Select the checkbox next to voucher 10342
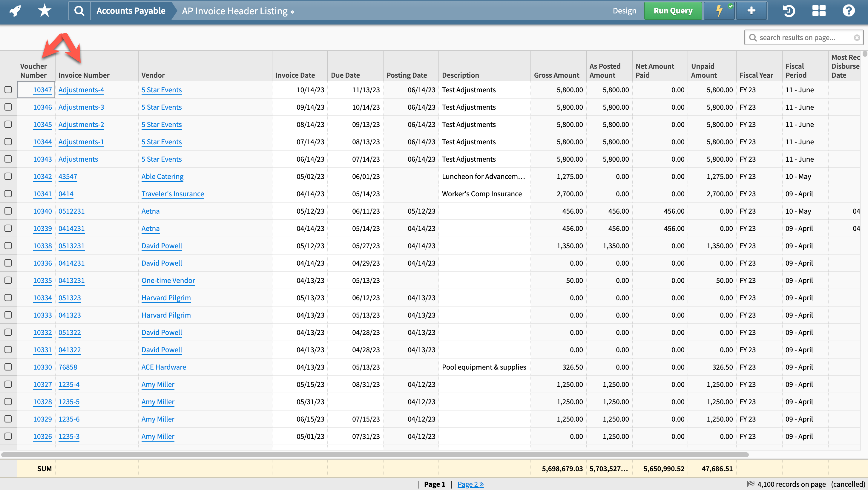Screen dimensions: 868x490 pos(8,176)
